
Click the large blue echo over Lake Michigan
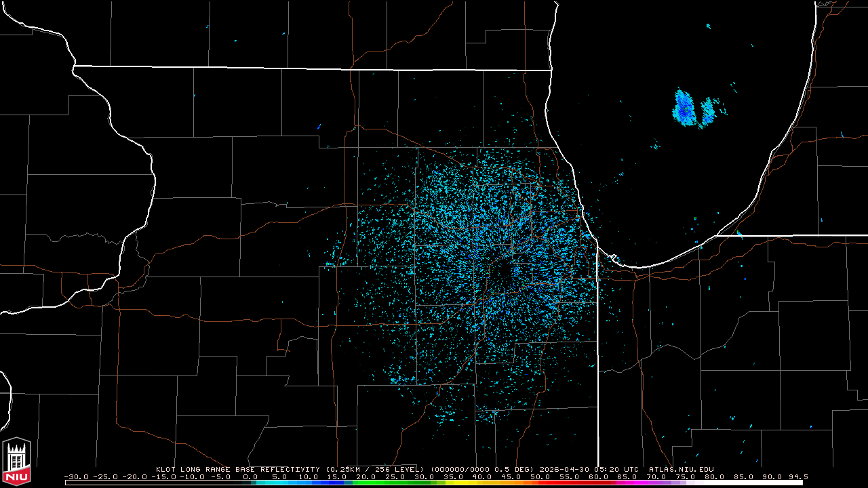point(684,107)
